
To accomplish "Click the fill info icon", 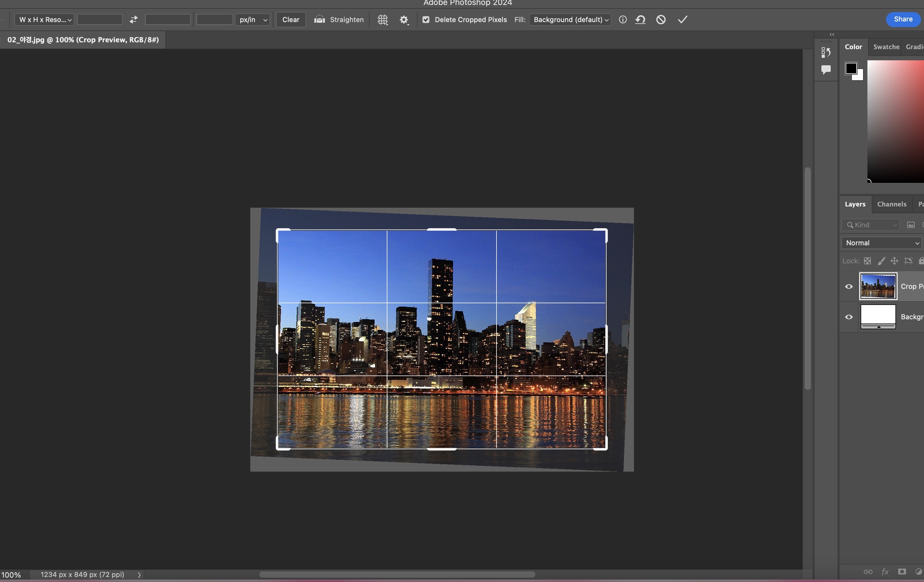I will (623, 20).
